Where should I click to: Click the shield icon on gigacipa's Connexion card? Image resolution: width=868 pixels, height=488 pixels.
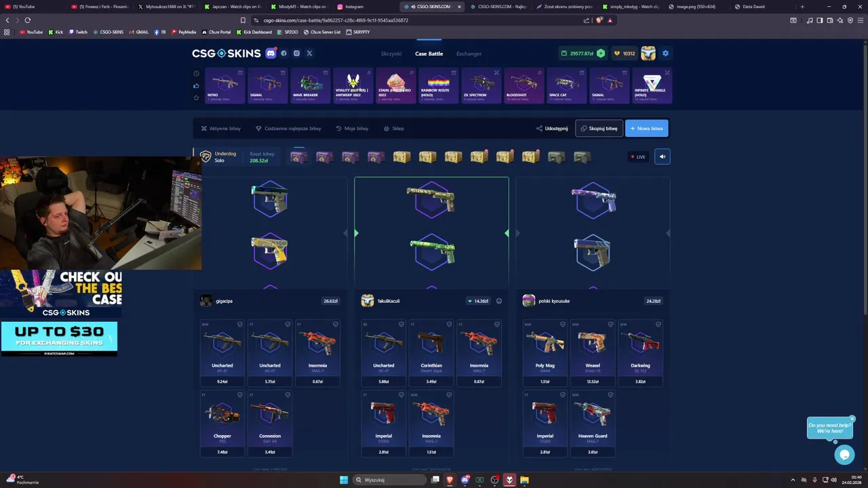click(x=288, y=394)
